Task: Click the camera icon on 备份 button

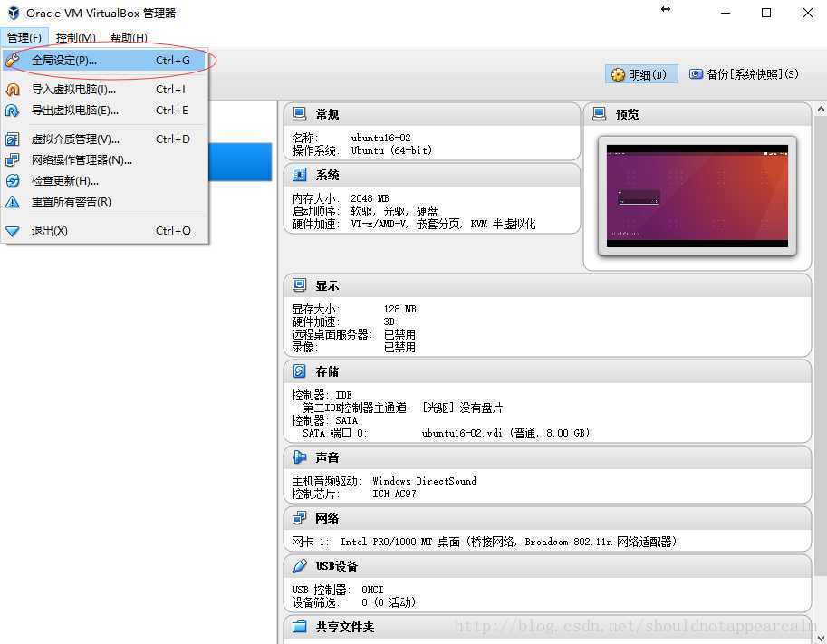Action: pos(697,74)
